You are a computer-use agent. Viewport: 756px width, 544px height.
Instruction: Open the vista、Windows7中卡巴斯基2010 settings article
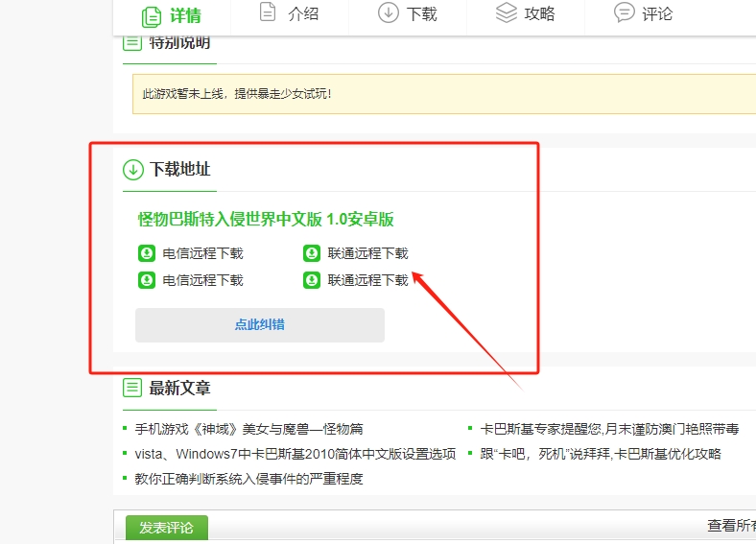click(x=295, y=454)
